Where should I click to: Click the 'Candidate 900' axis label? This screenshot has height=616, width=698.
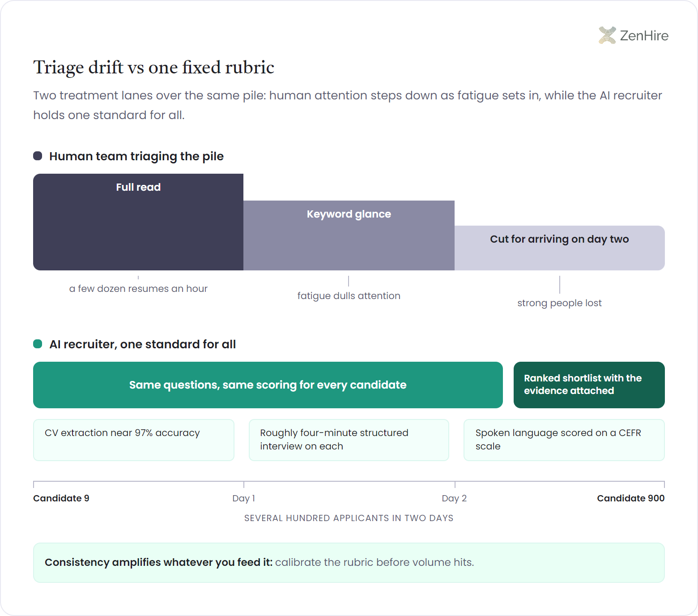point(631,498)
